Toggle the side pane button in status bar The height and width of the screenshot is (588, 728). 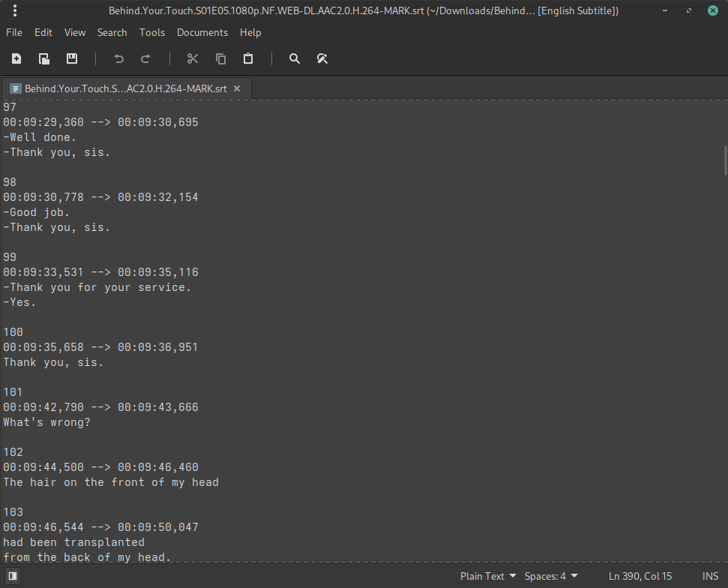[13, 576]
